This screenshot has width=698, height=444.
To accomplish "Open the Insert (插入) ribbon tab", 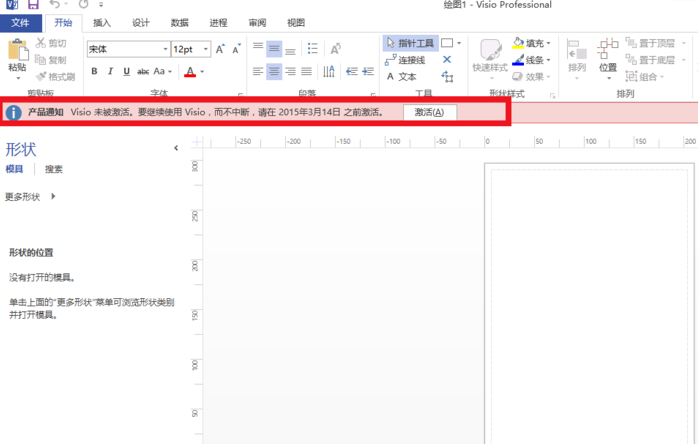I will click(102, 22).
